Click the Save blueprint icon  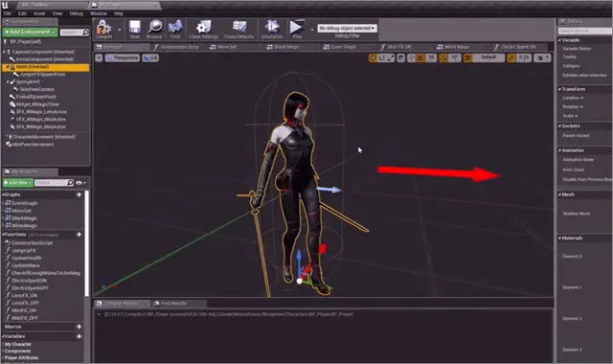pos(135,29)
